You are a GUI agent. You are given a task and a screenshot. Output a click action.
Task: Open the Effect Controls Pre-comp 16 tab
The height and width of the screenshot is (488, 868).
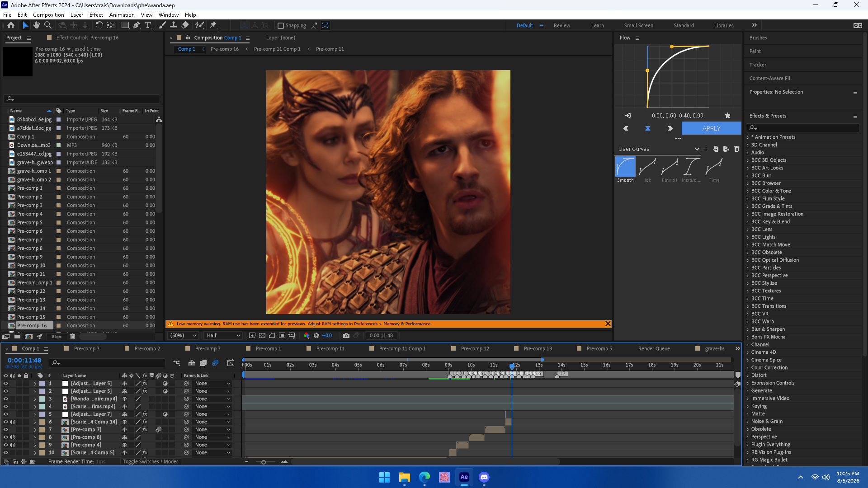pyautogui.click(x=87, y=38)
